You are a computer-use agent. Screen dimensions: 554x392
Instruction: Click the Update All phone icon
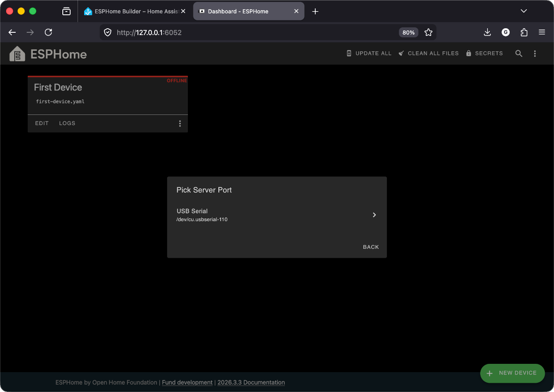tap(349, 54)
